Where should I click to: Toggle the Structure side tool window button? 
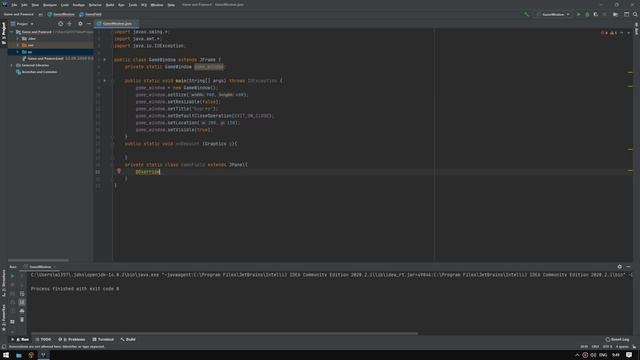[x=4, y=282]
